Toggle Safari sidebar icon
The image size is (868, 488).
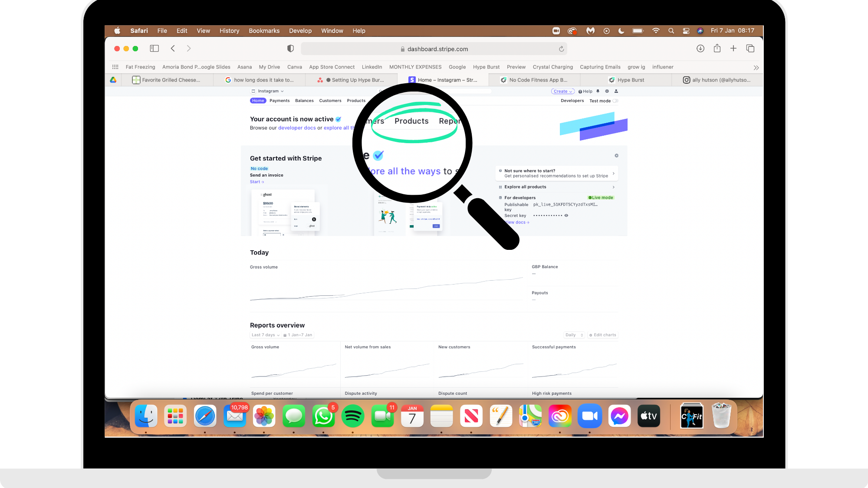(x=154, y=49)
